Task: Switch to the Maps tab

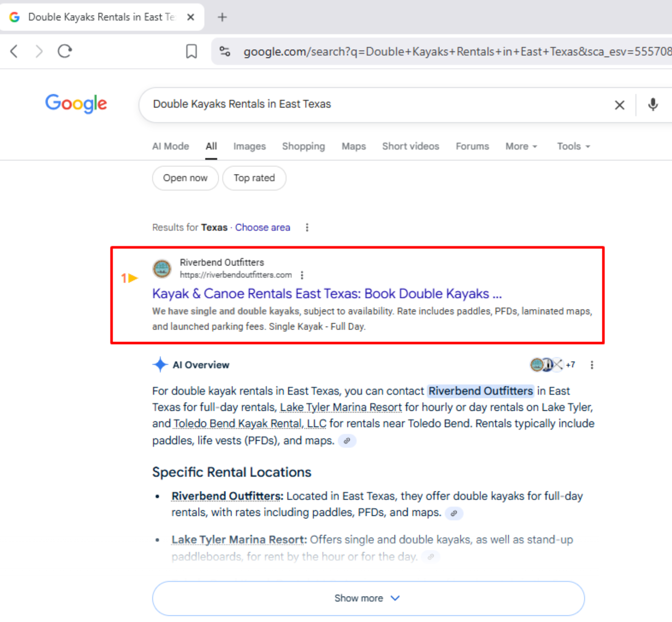Action: click(x=353, y=146)
